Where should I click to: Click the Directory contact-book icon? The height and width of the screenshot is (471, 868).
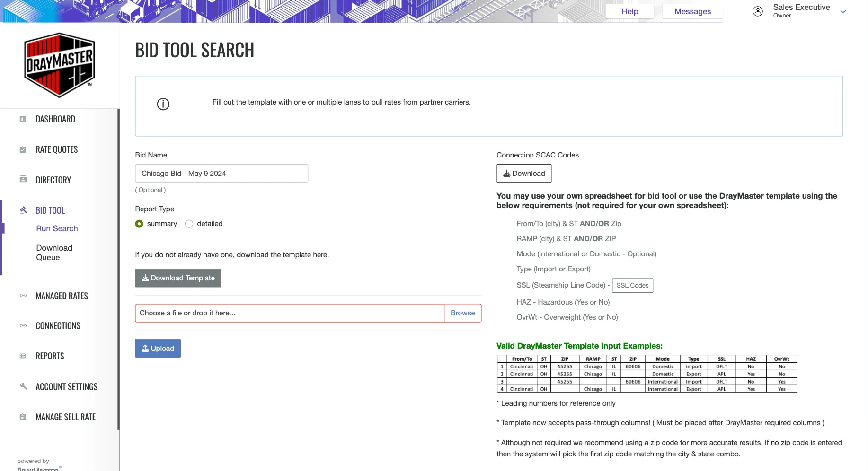tap(23, 180)
